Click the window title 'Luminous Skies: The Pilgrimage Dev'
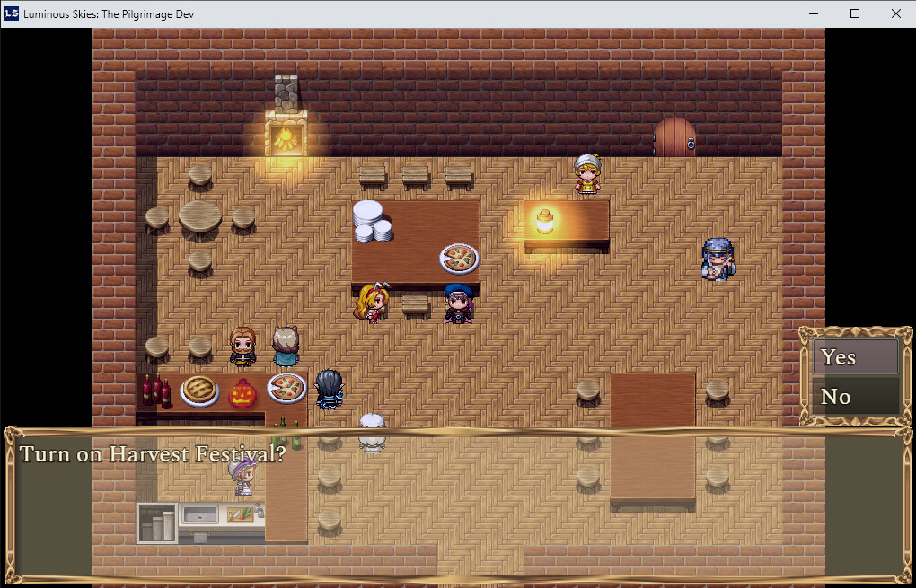Screen dimensions: 916x588 point(109,14)
